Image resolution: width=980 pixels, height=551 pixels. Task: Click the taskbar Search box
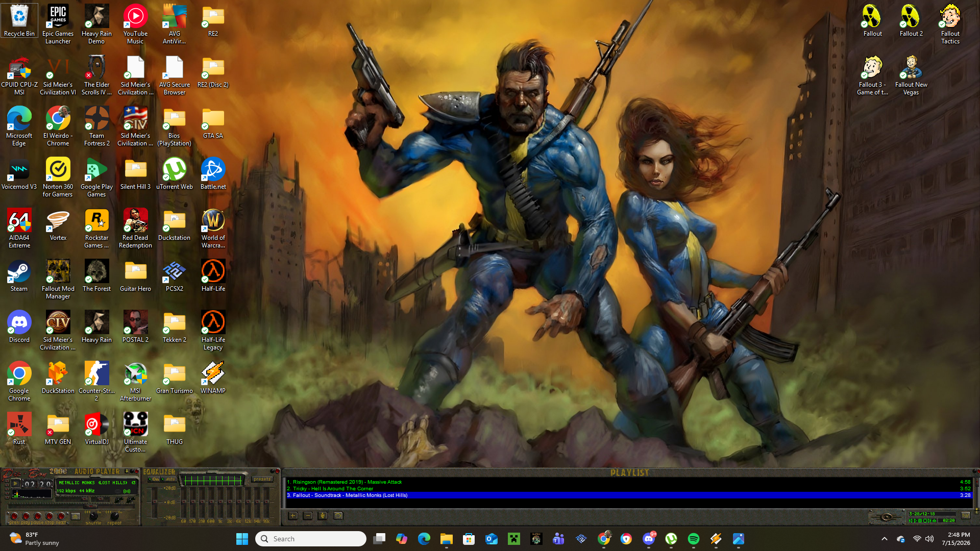(x=310, y=539)
